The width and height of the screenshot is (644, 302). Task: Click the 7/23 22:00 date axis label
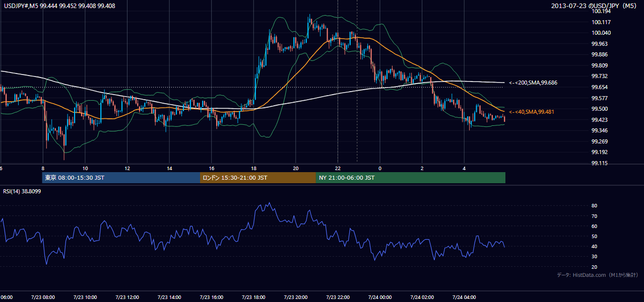pos(338,297)
